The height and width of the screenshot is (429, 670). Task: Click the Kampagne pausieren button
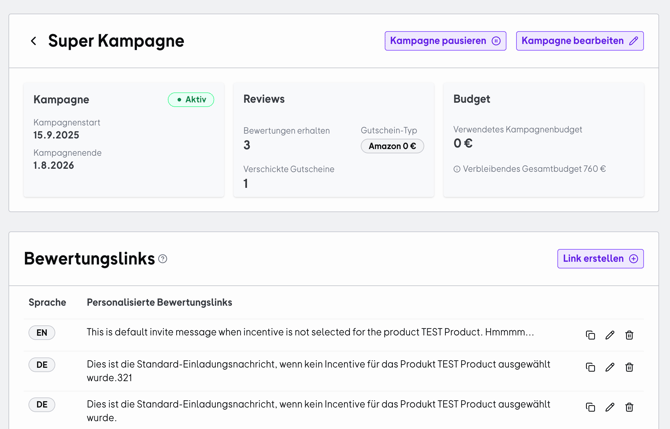click(445, 41)
